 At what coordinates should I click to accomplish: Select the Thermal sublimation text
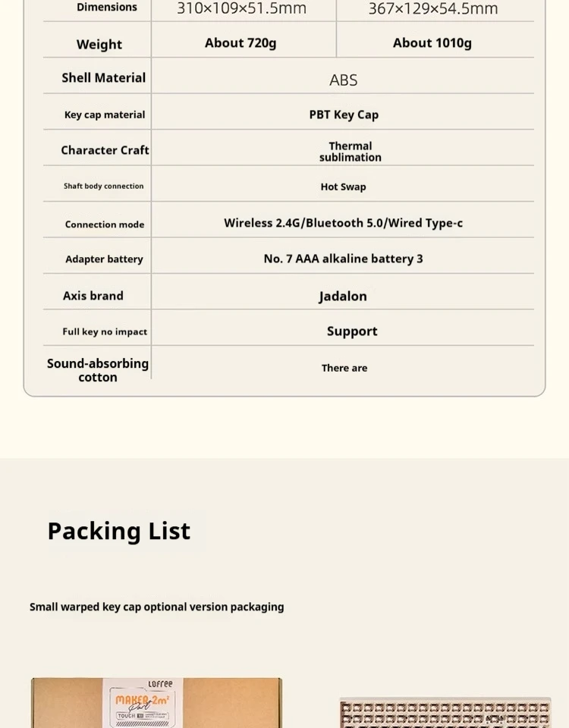[350, 152]
